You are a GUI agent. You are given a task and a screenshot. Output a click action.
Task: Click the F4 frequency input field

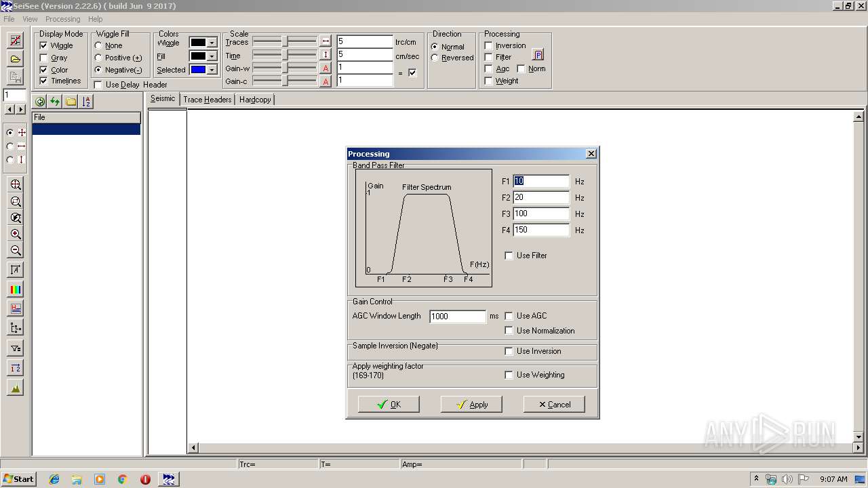(x=541, y=230)
